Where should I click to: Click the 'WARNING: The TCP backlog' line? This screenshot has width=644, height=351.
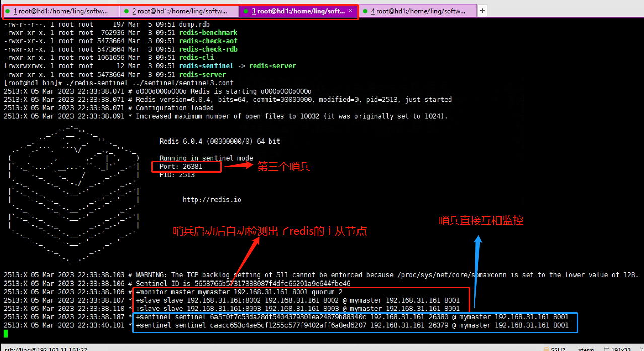point(387,275)
